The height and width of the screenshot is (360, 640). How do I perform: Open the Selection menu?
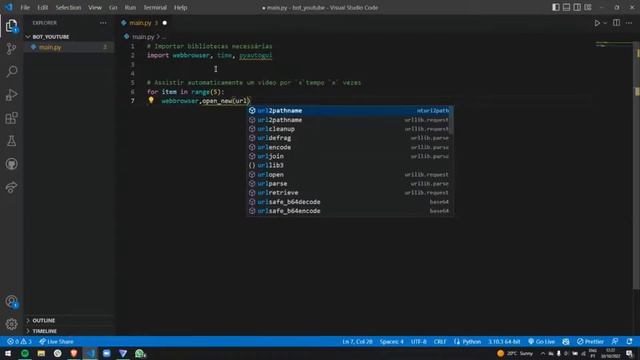click(x=68, y=7)
